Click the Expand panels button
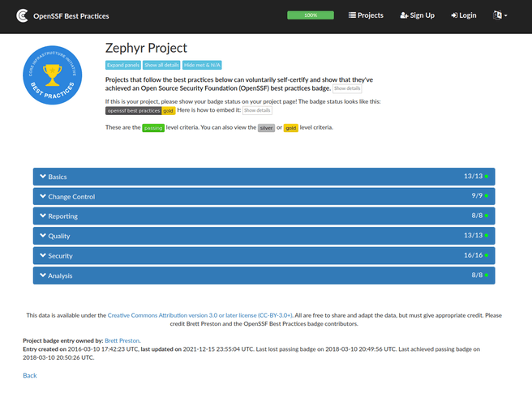 pyautogui.click(x=122, y=65)
